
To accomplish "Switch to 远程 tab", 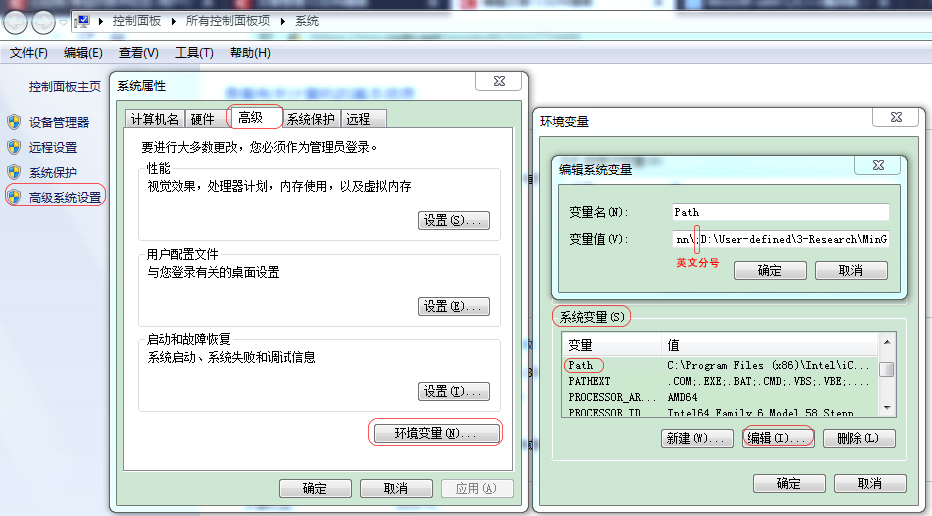I will click(x=363, y=119).
